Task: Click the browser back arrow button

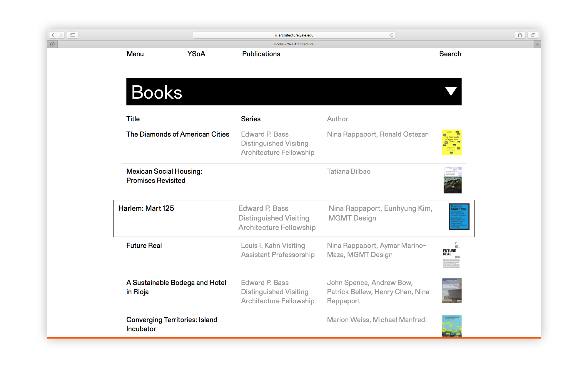Action: click(x=53, y=35)
